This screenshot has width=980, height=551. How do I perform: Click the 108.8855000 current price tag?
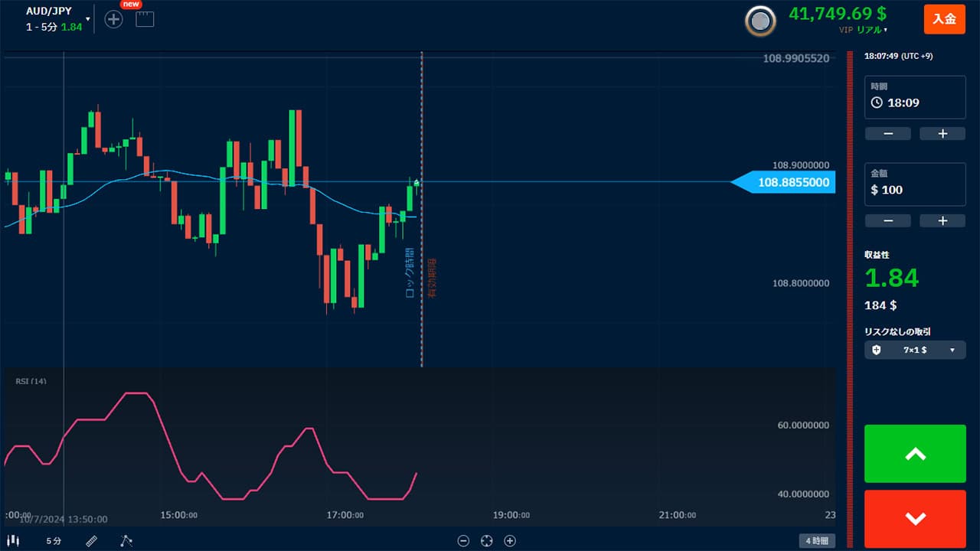point(783,182)
